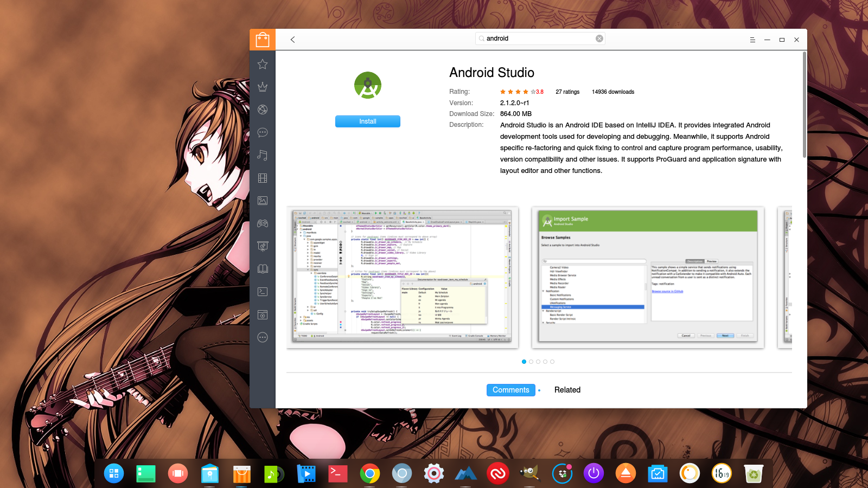Screen dimensions: 868x488
Task: Open the star Featured category in sidebar
Action: coord(263,64)
